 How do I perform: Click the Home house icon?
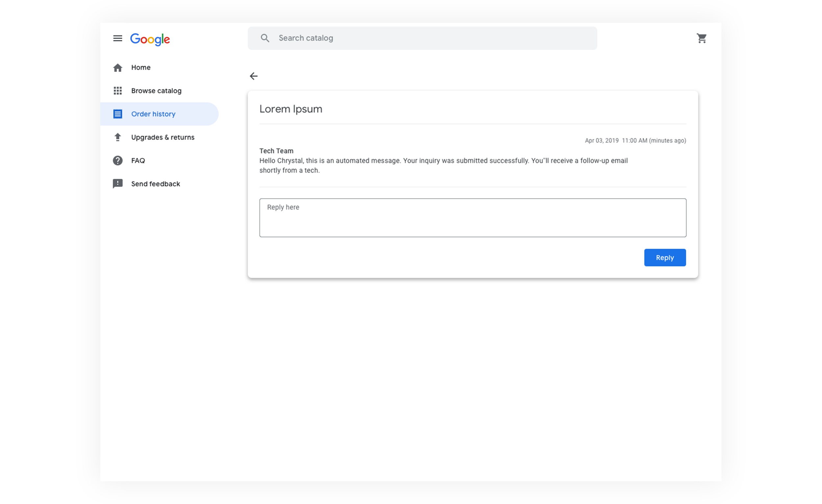pos(117,68)
